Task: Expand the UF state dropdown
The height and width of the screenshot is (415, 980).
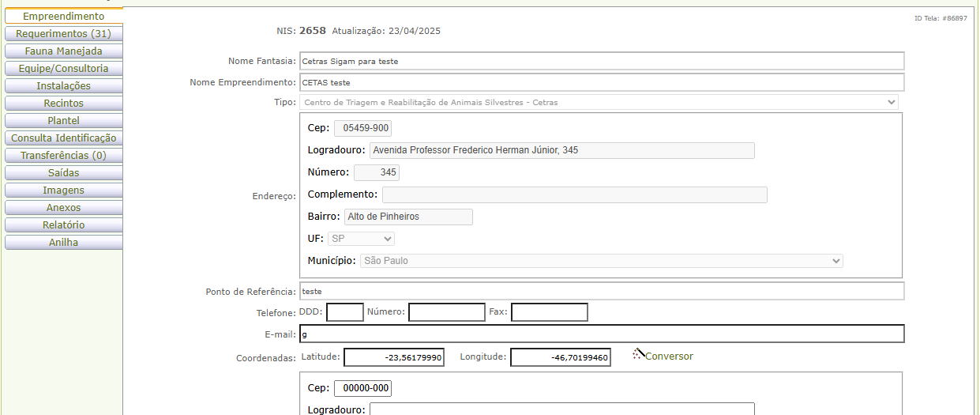Action: coord(360,239)
